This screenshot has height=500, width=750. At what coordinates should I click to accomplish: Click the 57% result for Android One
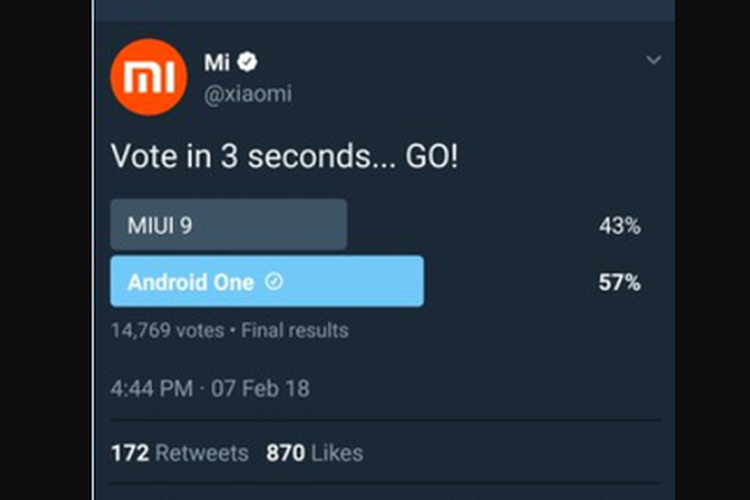pyautogui.click(x=619, y=283)
